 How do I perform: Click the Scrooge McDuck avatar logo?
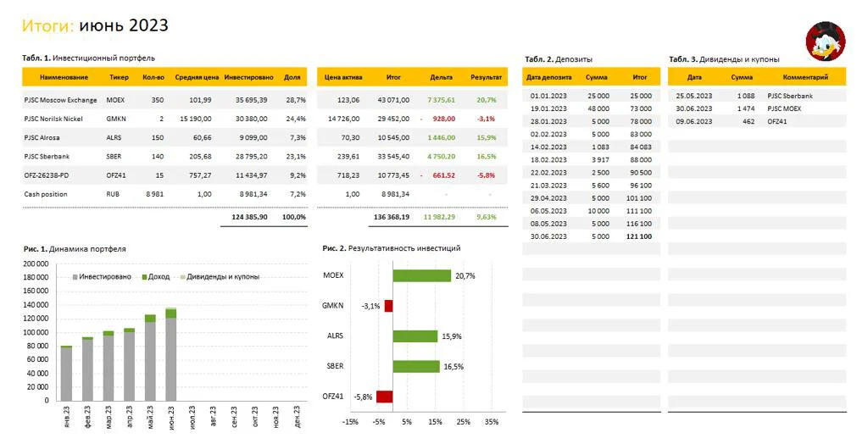[x=826, y=42]
